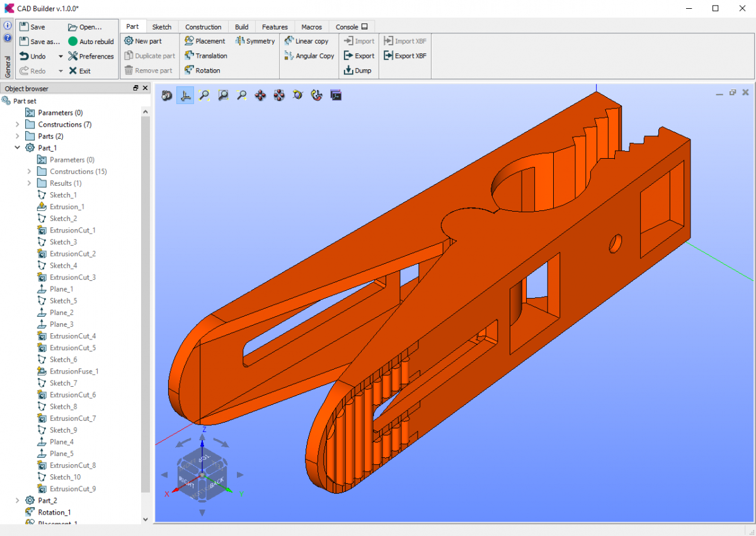This screenshot has width=756, height=536.
Task: Switch to the Sketch tab
Action: point(162,27)
